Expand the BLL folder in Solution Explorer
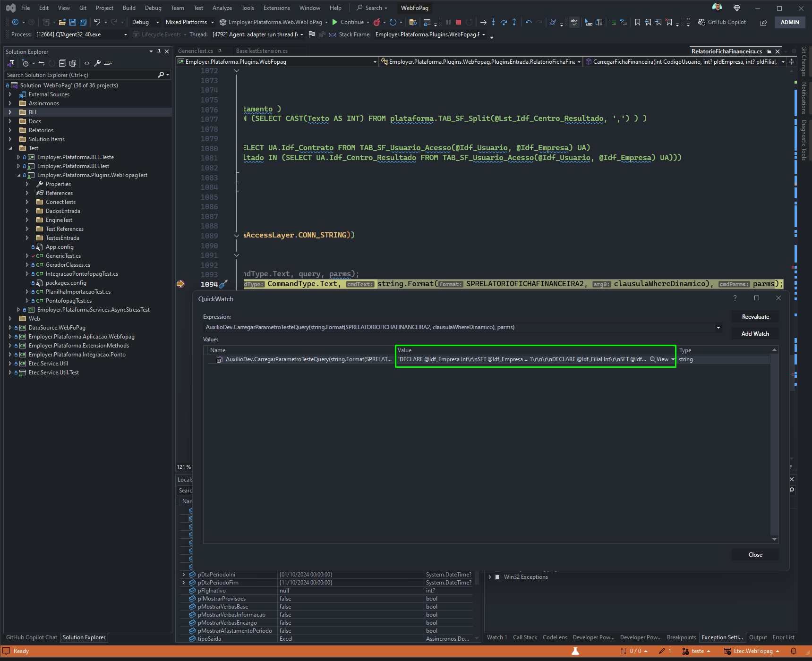 (x=10, y=112)
